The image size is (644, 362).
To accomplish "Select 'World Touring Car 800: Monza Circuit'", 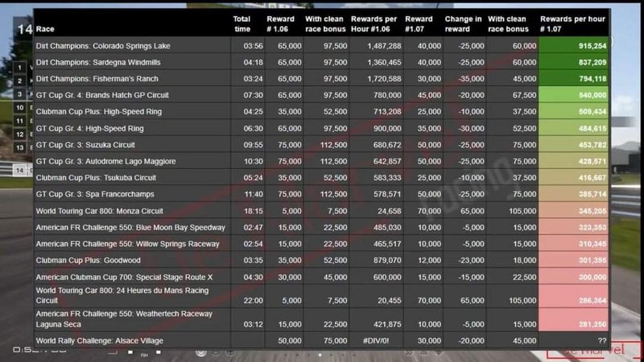I will (100, 211).
